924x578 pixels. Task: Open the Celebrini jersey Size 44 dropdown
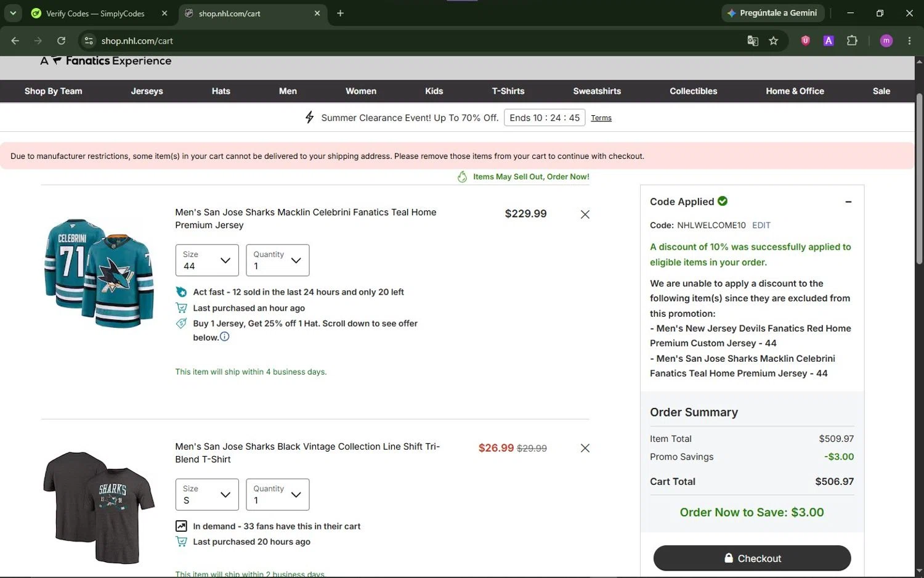pos(207,260)
